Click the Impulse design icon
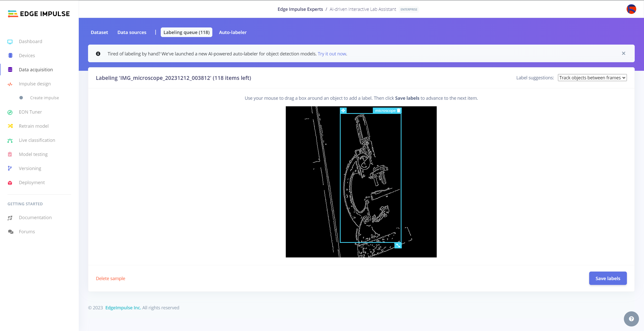The width and height of the screenshot is (644, 331). pyautogui.click(x=10, y=84)
